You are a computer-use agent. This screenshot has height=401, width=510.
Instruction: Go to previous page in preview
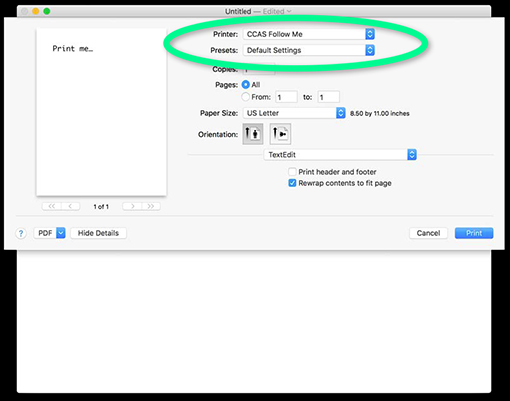(x=70, y=206)
